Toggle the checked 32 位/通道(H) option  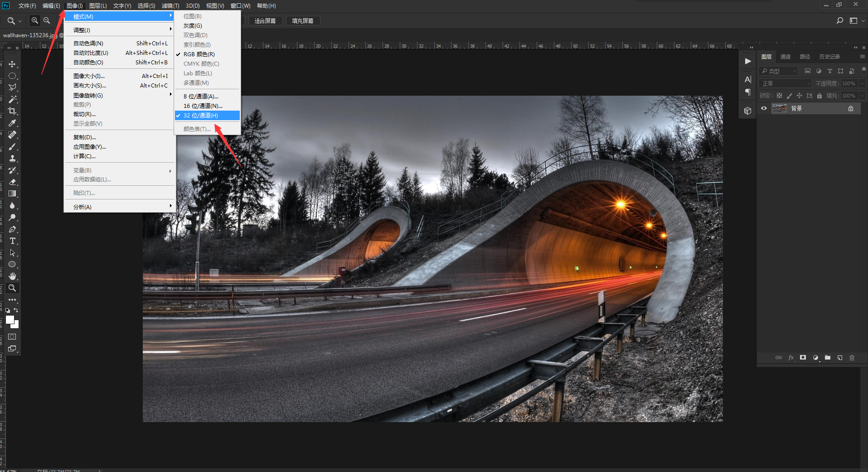point(208,116)
